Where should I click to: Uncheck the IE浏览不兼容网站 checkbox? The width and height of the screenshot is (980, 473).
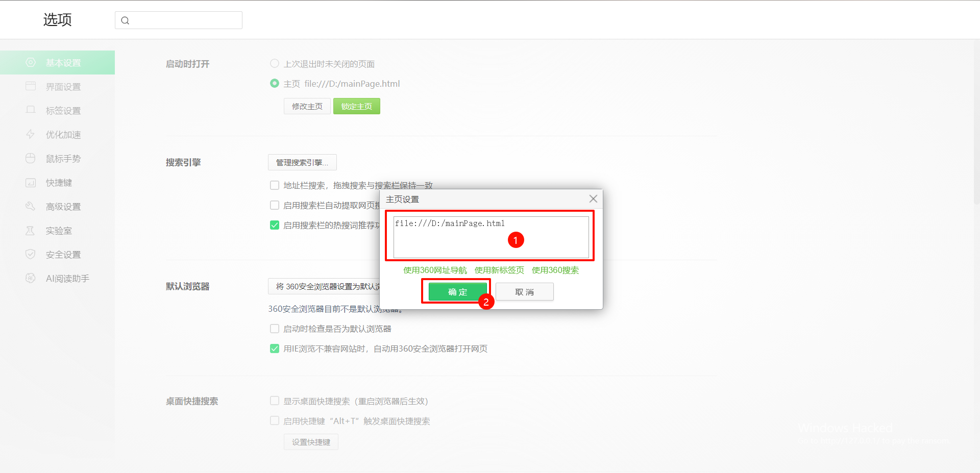[275, 348]
